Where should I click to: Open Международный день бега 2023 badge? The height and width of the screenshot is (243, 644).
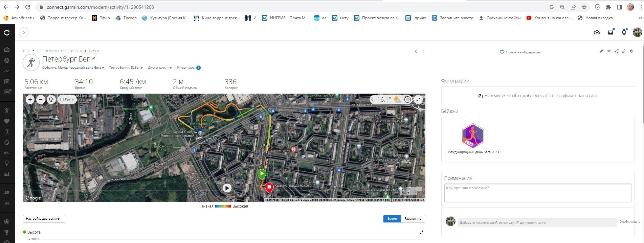(x=473, y=136)
